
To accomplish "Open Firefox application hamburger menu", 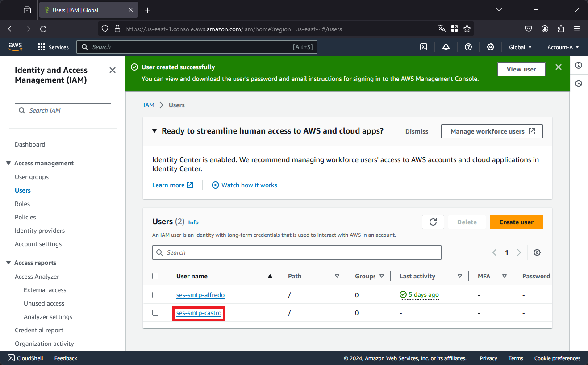I will click(577, 29).
